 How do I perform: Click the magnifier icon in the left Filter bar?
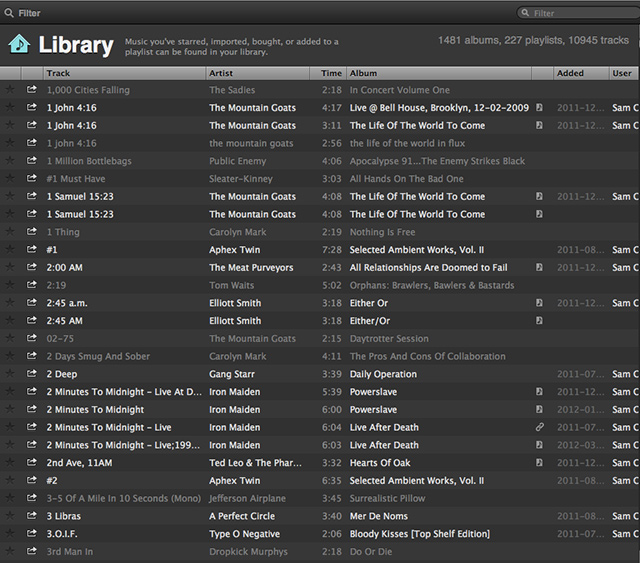point(9,13)
